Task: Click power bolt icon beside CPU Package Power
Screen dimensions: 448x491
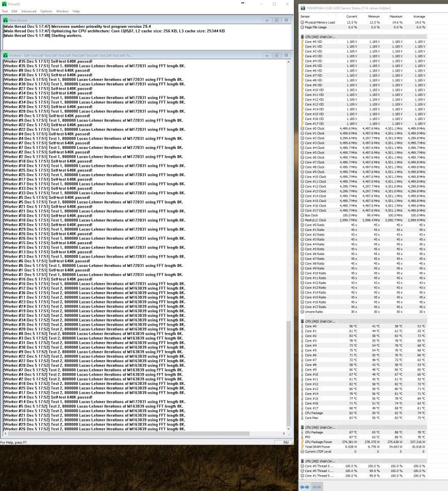Action: pyautogui.click(x=302, y=442)
